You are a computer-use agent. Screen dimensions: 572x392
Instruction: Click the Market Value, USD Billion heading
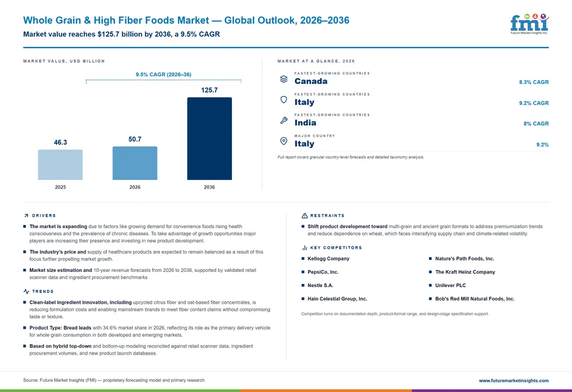[x=64, y=61]
